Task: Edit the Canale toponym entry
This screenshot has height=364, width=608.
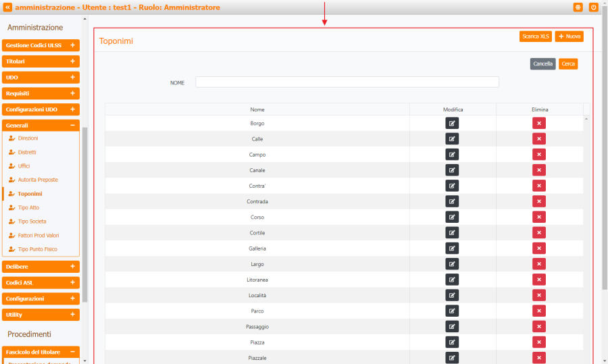Action: click(x=452, y=170)
